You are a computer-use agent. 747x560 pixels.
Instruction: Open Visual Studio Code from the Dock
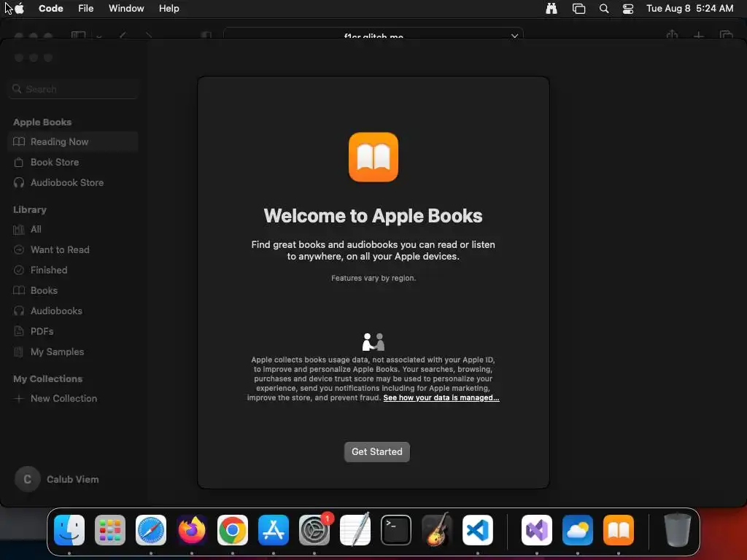478,530
